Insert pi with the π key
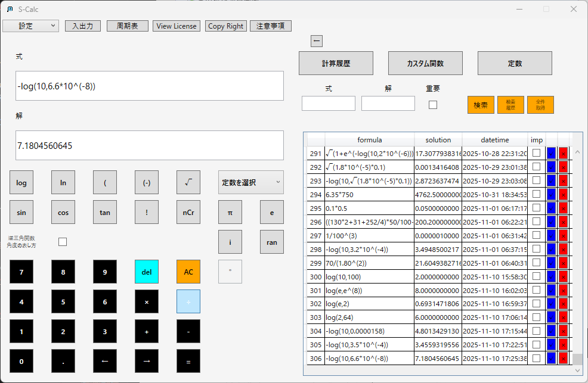 pos(230,212)
